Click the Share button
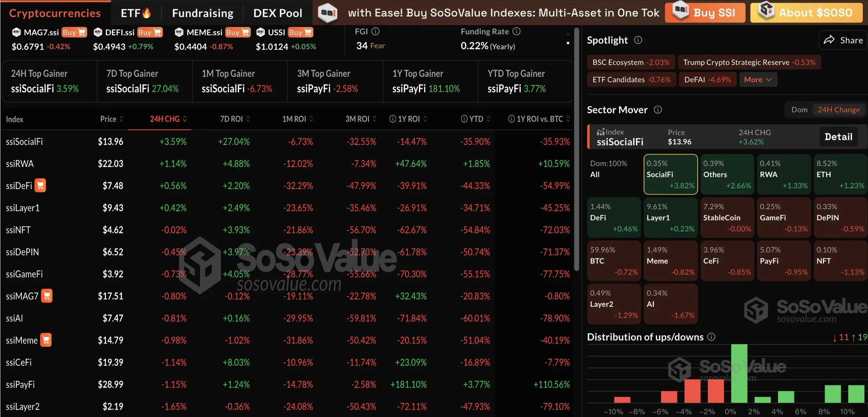The width and height of the screenshot is (868, 417). tap(843, 40)
